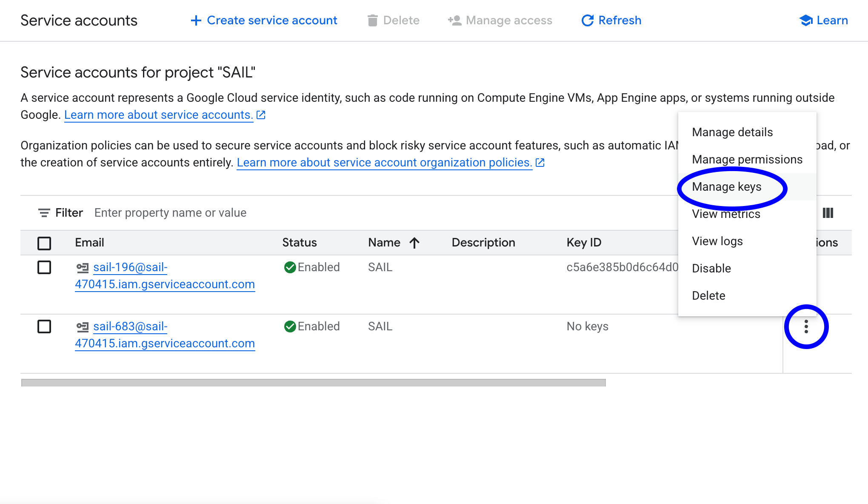Click the Delete trash icon in toolbar
Viewport: 868px width, 504px height.
click(x=372, y=20)
